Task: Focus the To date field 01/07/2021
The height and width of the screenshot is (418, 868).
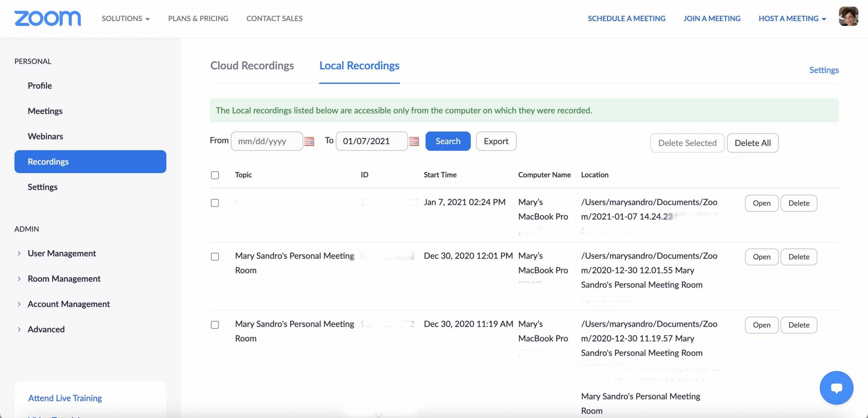Action: 372,141
